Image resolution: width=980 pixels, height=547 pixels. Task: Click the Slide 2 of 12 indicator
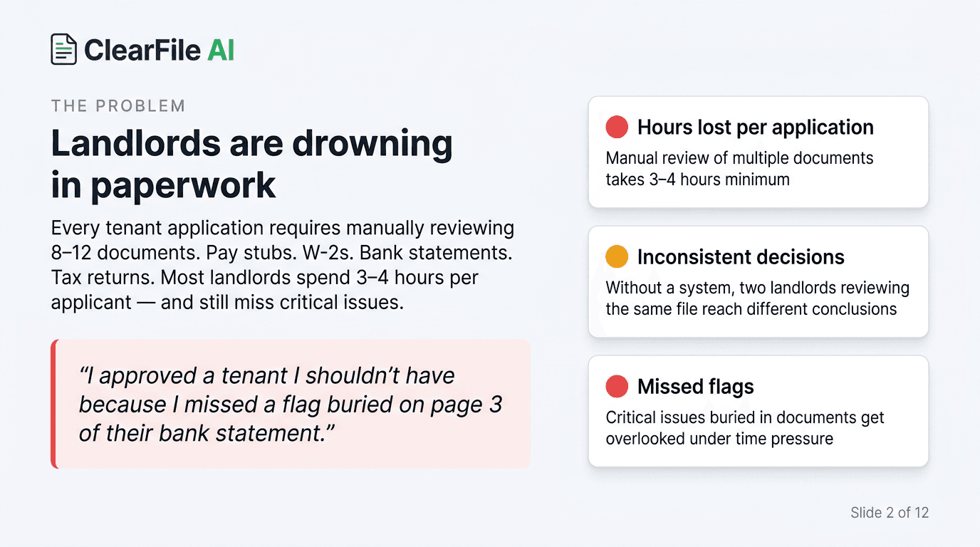coord(890,512)
